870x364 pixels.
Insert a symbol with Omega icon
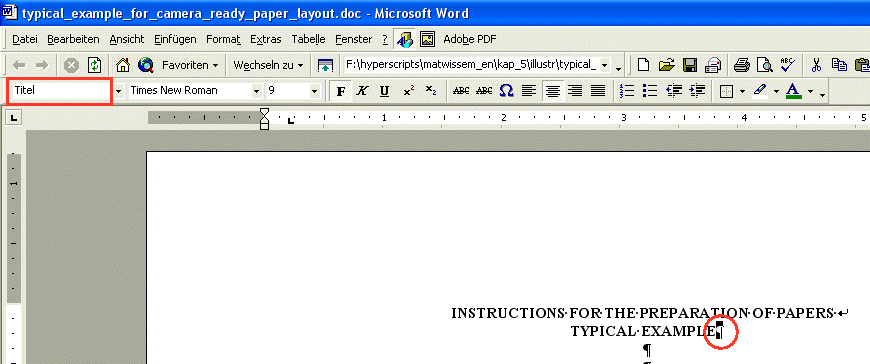tap(506, 91)
